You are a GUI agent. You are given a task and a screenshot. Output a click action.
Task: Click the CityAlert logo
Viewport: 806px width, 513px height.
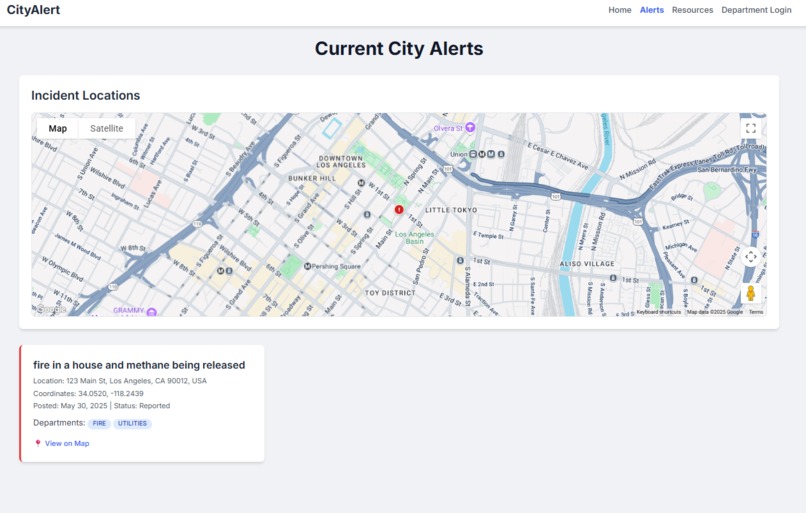[x=33, y=10]
